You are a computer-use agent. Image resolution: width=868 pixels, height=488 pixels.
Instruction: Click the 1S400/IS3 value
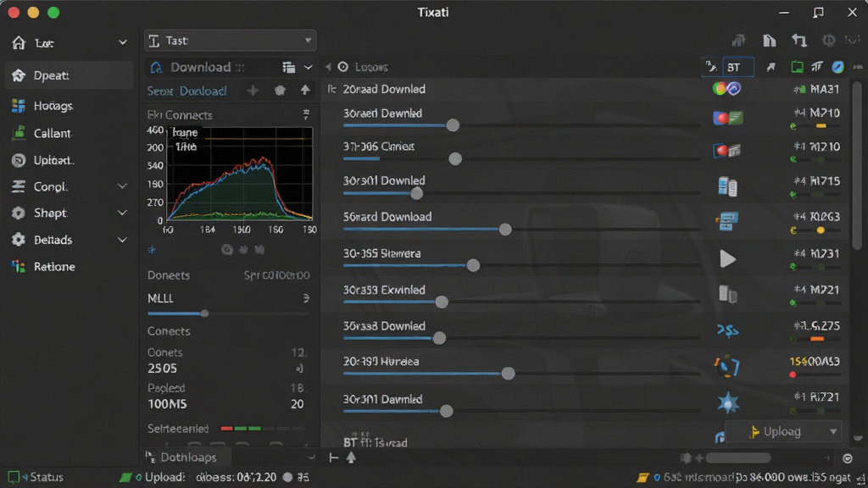point(815,361)
